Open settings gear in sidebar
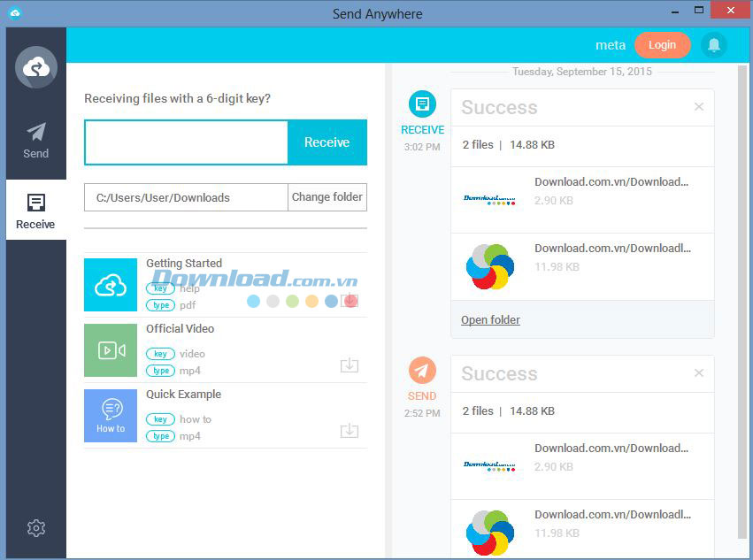 (x=36, y=528)
